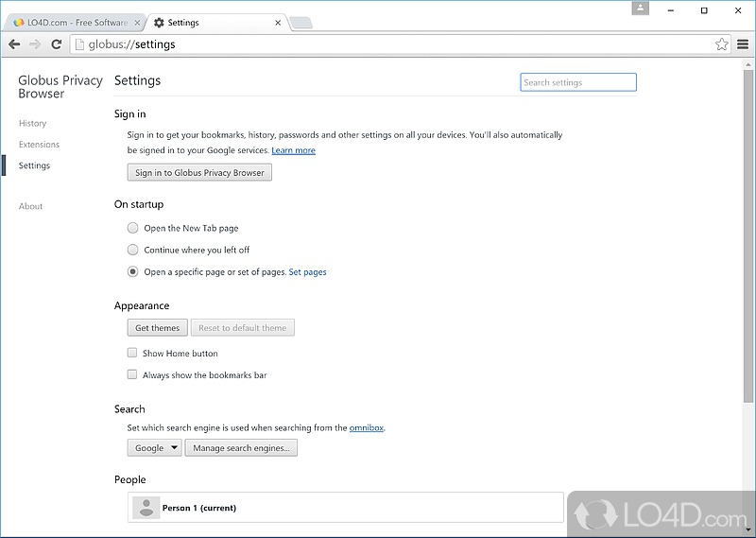The height and width of the screenshot is (538, 756).
Task: Go to Extensions in the sidebar
Action: (39, 145)
